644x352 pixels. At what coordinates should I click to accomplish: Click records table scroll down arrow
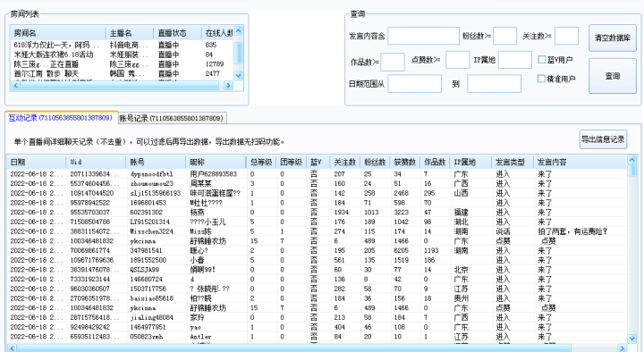click(632, 339)
